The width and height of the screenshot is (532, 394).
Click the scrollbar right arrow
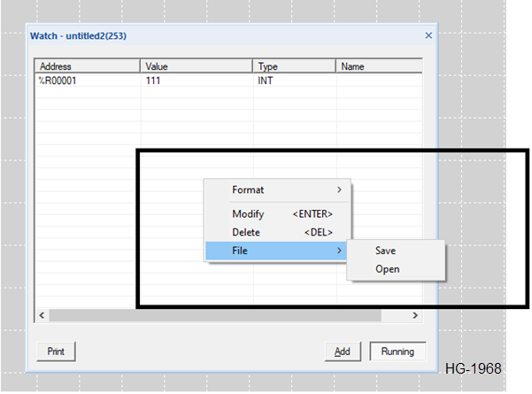click(416, 315)
